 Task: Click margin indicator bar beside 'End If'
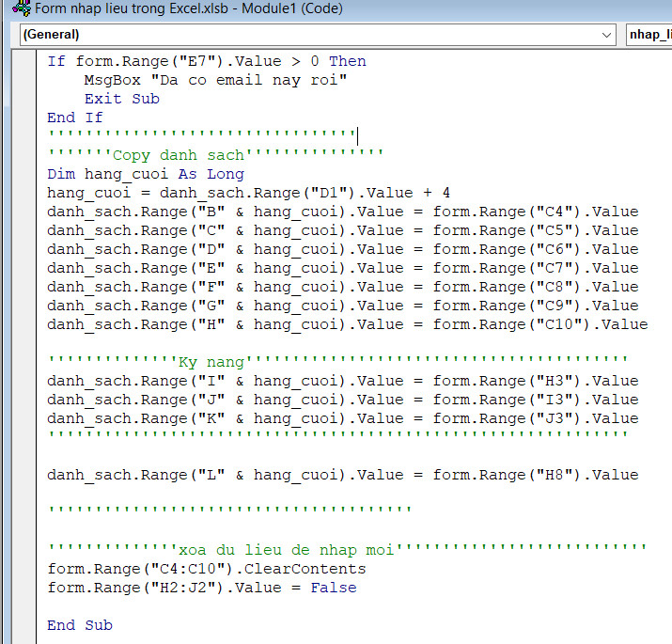[x=24, y=118]
